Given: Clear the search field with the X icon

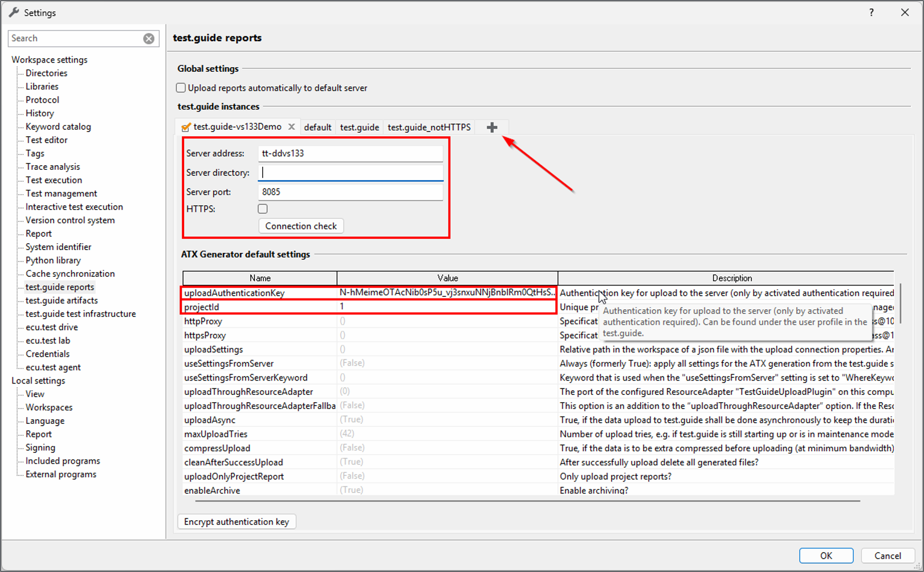Looking at the screenshot, I should pyautogui.click(x=149, y=38).
